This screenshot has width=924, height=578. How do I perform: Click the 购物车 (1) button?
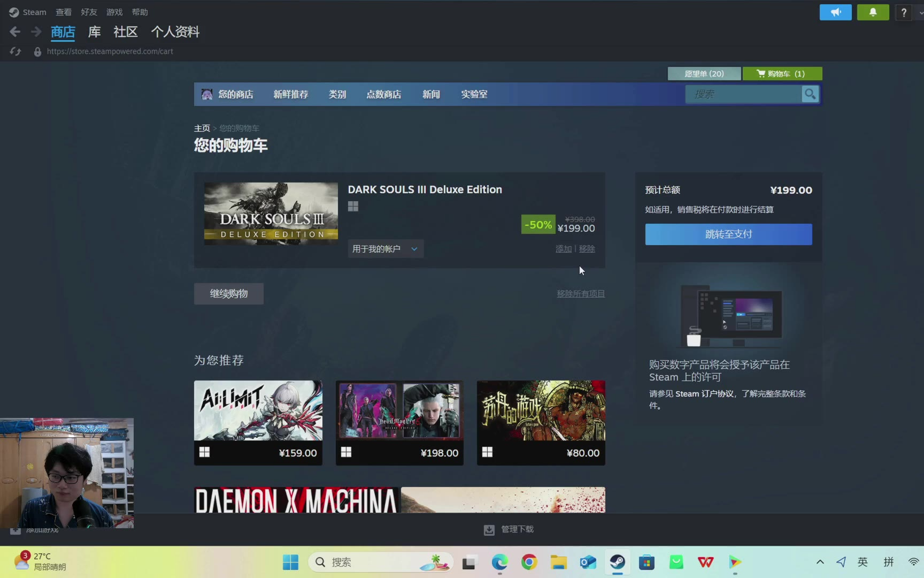(782, 73)
